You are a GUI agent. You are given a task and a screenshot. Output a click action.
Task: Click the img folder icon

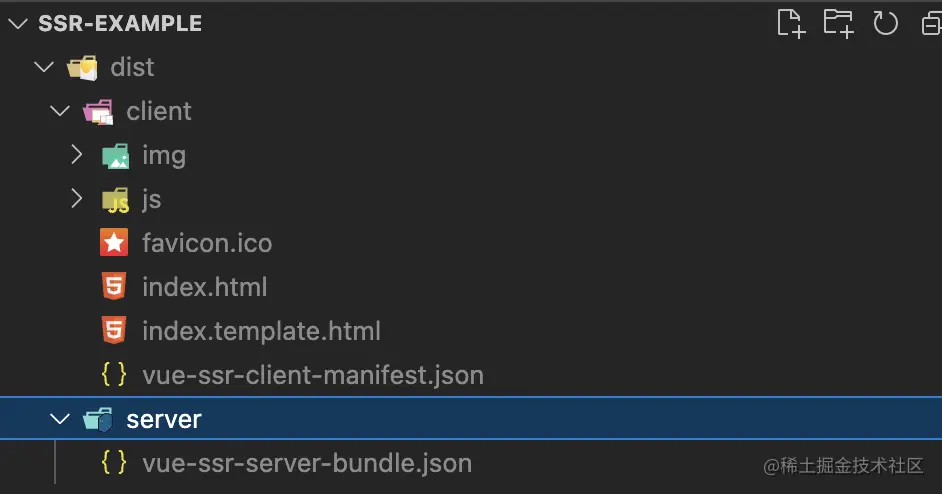point(115,155)
